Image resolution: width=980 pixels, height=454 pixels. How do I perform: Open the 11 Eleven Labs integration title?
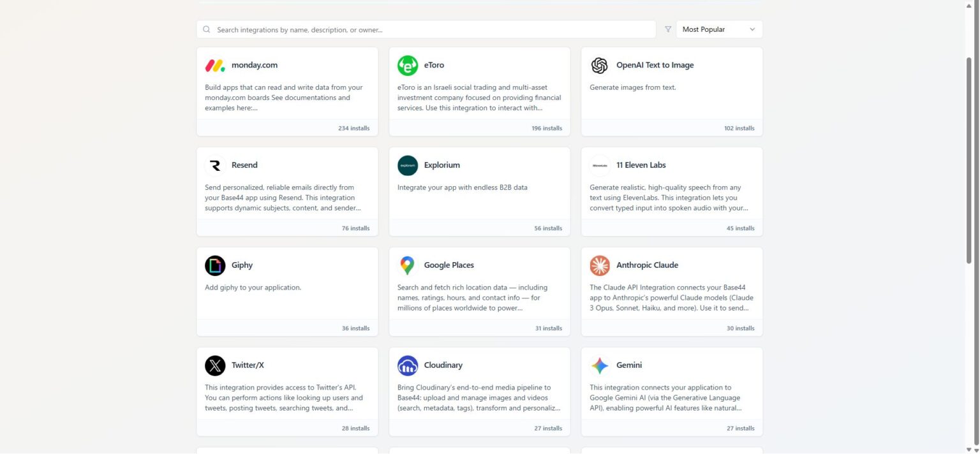coord(641,165)
